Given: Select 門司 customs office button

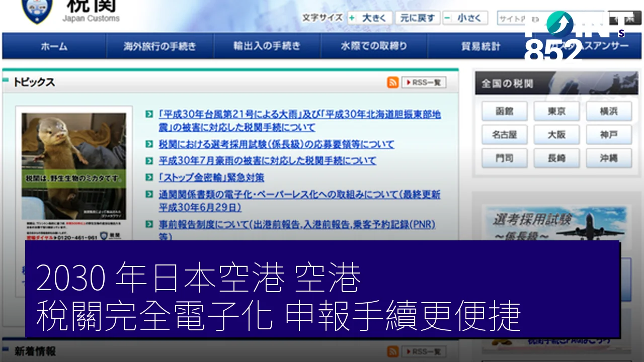Looking at the screenshot, I should click(505, 158).
